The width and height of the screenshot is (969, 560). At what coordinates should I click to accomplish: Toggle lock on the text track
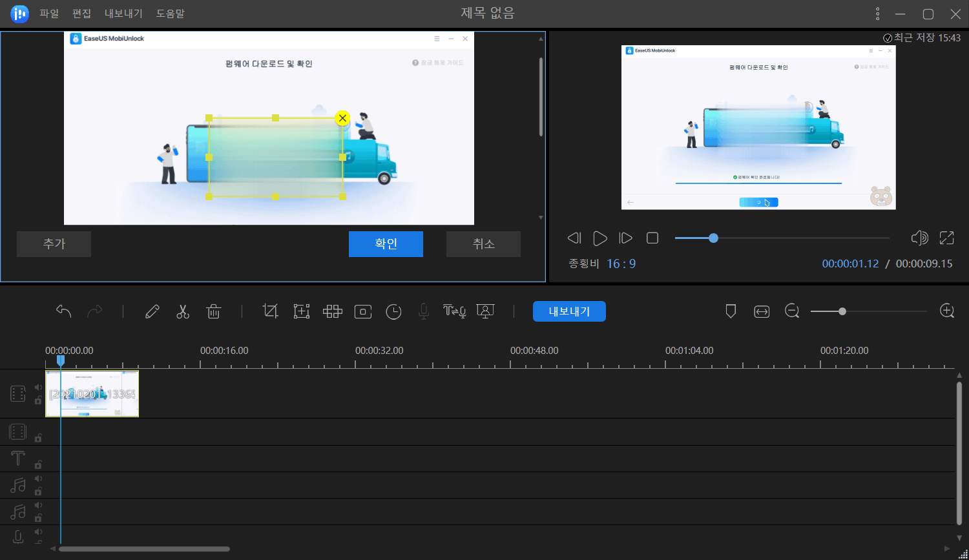(x=38, y=464)
